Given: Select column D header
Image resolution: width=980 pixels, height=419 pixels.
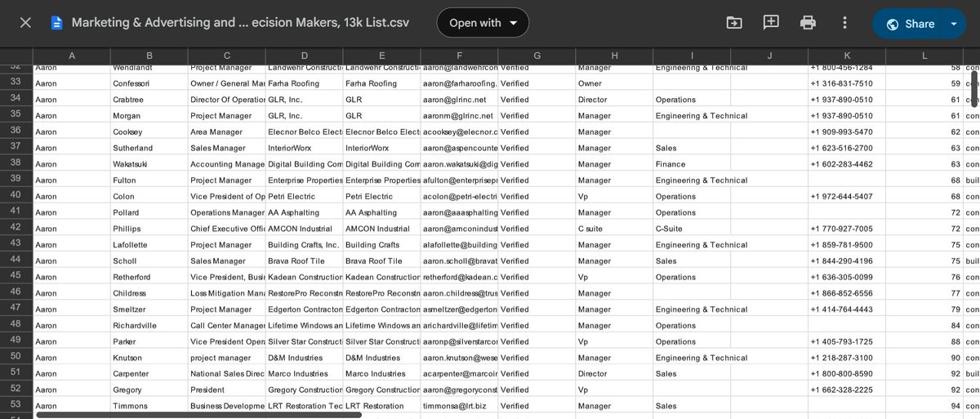Looking at the screenshot, I should click(x=304, y=56).
